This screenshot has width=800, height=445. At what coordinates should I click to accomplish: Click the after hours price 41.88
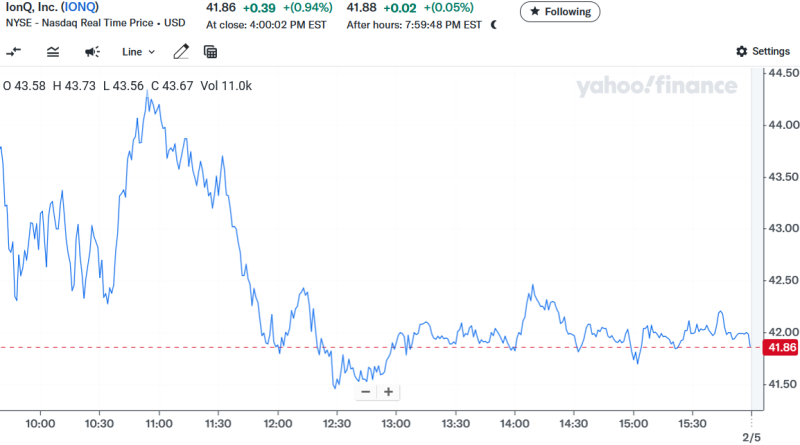(362, 8)
